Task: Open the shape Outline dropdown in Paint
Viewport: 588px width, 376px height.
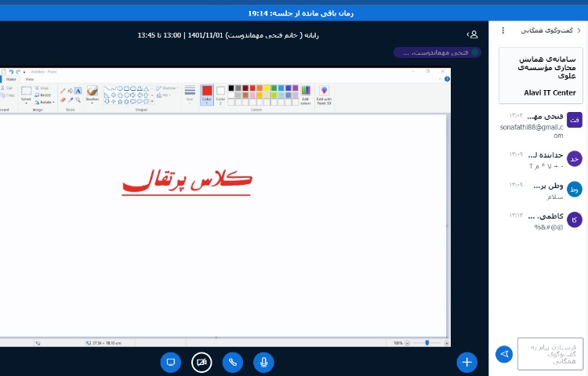Action: (167, 88)
